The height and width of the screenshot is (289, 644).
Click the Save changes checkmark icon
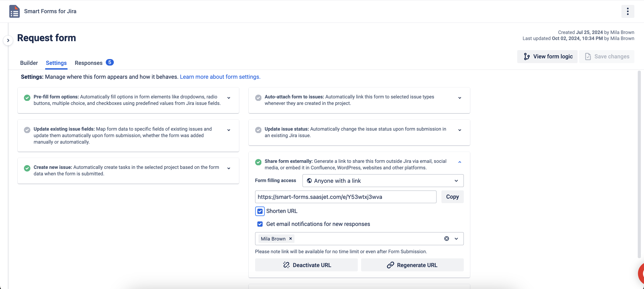point(588,56)
